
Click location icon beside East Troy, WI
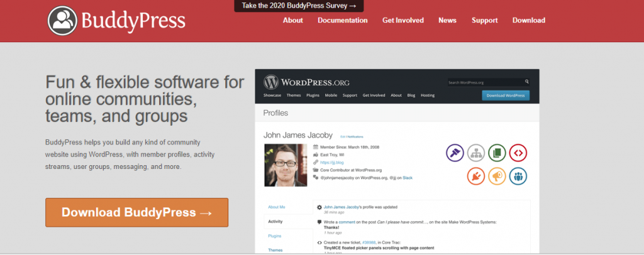coord(316,155)
